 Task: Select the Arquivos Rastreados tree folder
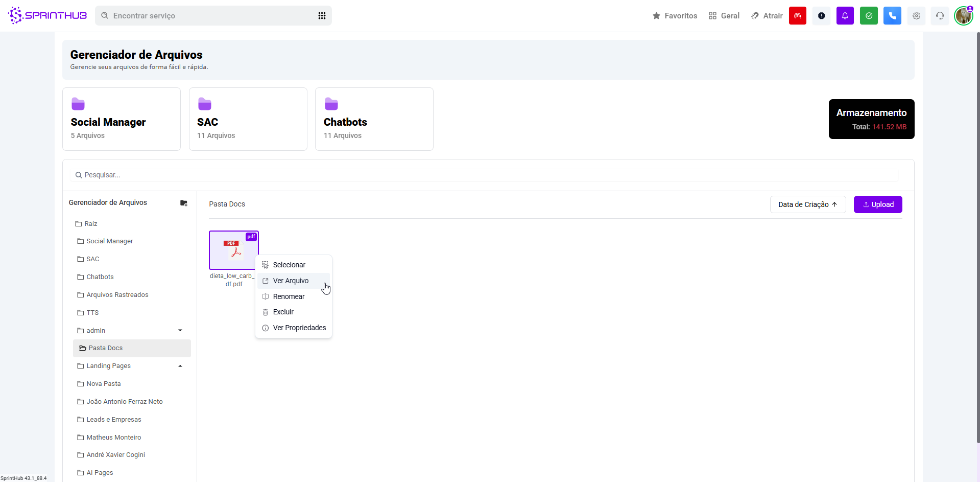117,295
